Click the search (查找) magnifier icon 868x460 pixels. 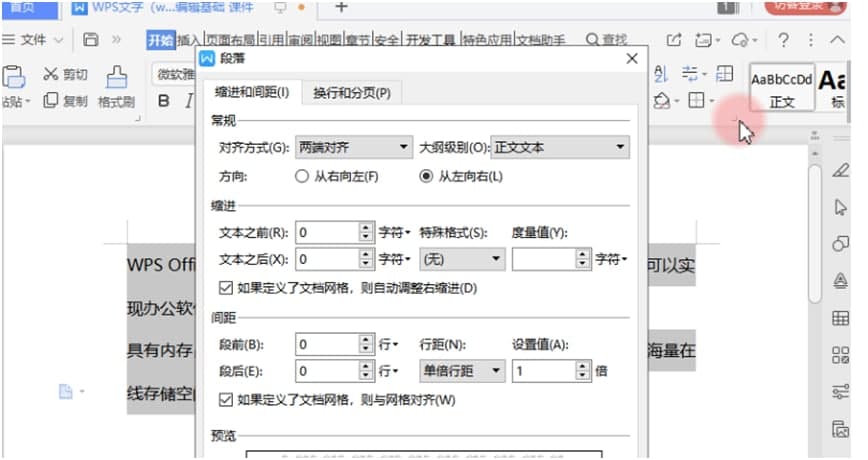click(x=592, y=40)
